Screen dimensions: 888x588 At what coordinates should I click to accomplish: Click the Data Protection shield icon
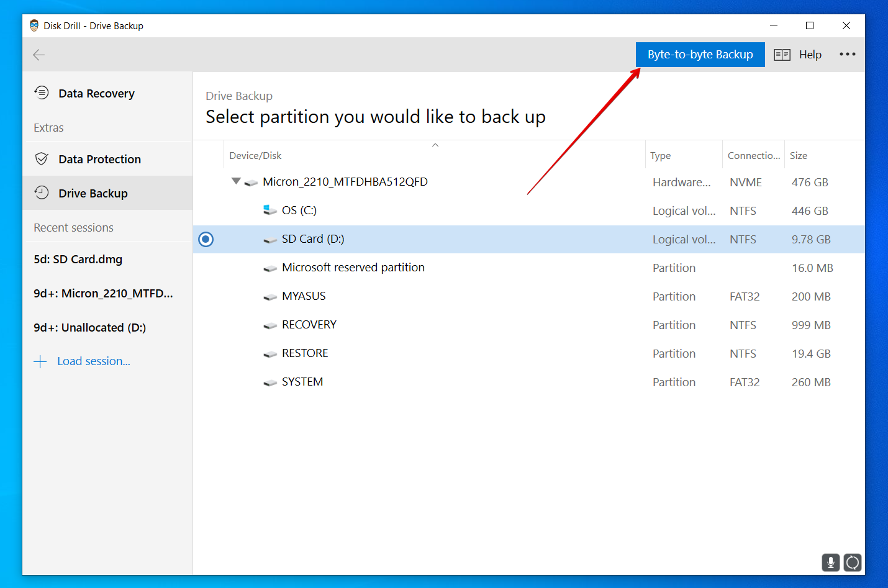(42, 159)
